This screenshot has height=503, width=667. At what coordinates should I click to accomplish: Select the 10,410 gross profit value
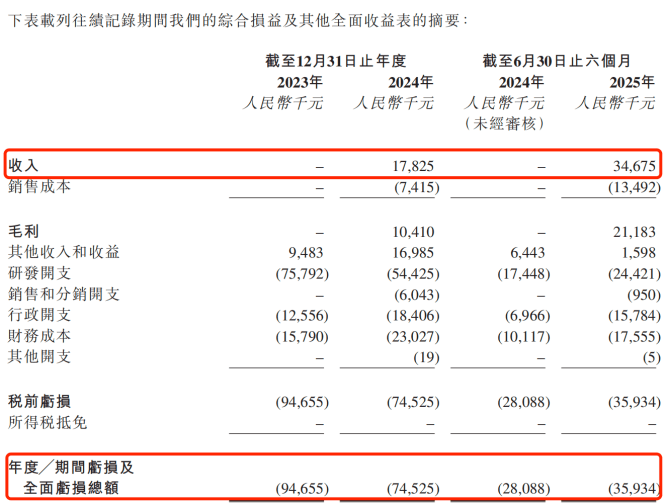point(414,231)
